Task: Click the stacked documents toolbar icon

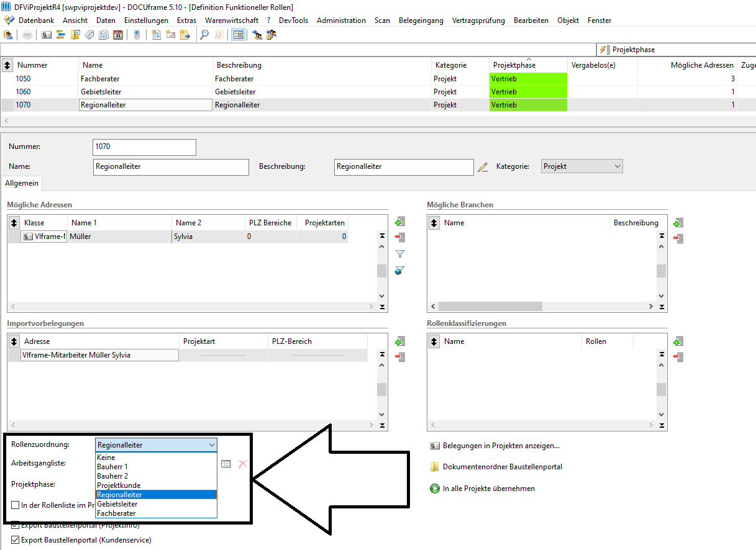Action: [104, 35]
